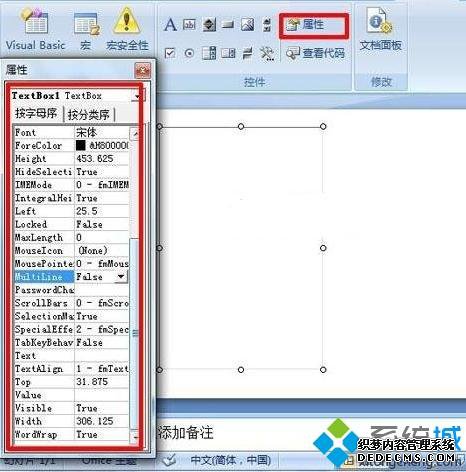This screenshot has height=472, width=466.
Task: Select the IntegralHeight property row
Action: (x=71, y=198)
